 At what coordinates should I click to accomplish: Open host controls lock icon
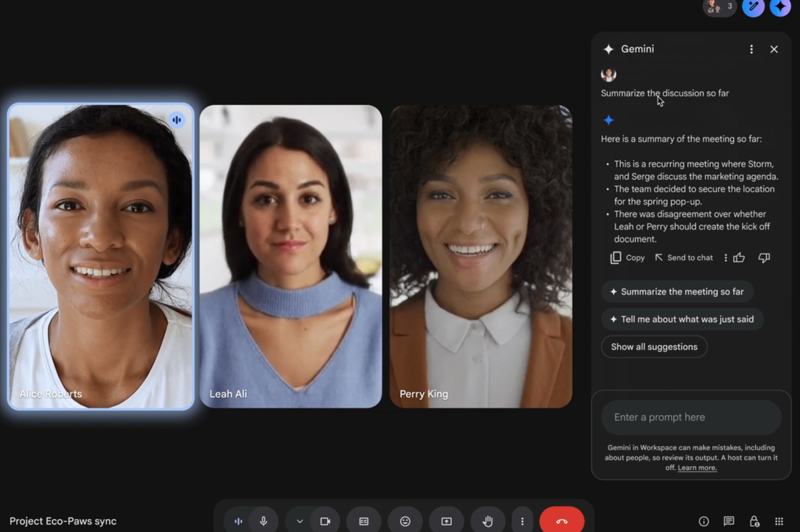click(754, 521)
